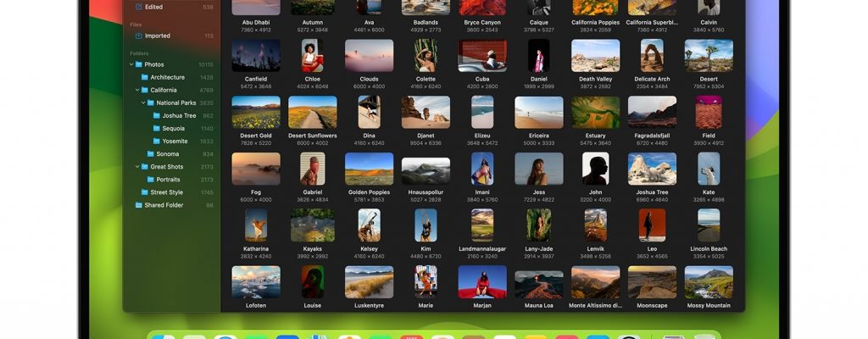Select the Delicate Arch image thumbnail
The height and width of the screenshot is (339, 868).
(651, 55)
